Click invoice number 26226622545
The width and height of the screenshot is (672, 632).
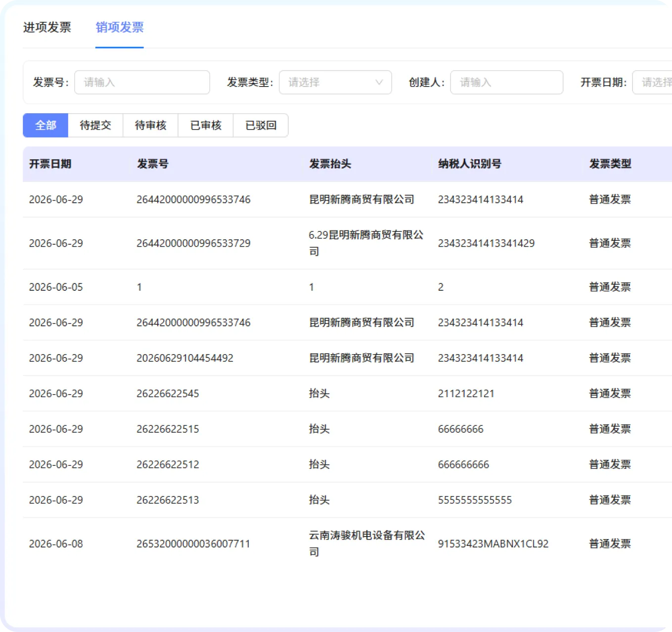[168, 394]
